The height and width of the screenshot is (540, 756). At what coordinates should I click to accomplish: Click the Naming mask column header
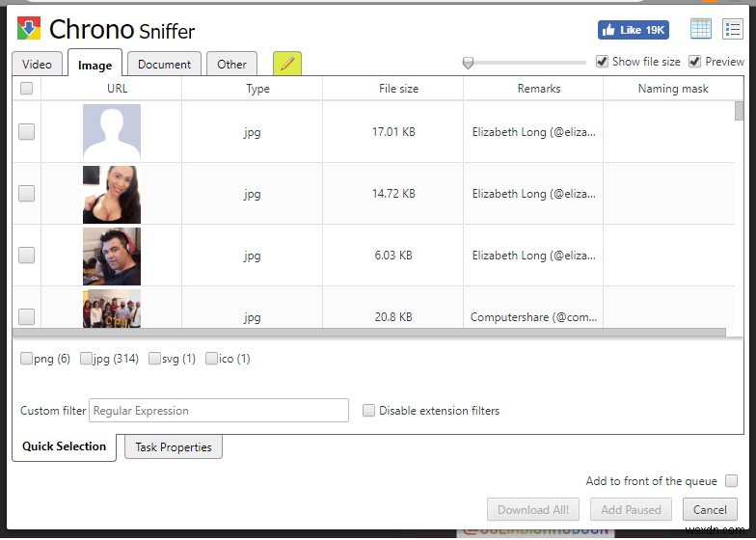coord(673,89)
